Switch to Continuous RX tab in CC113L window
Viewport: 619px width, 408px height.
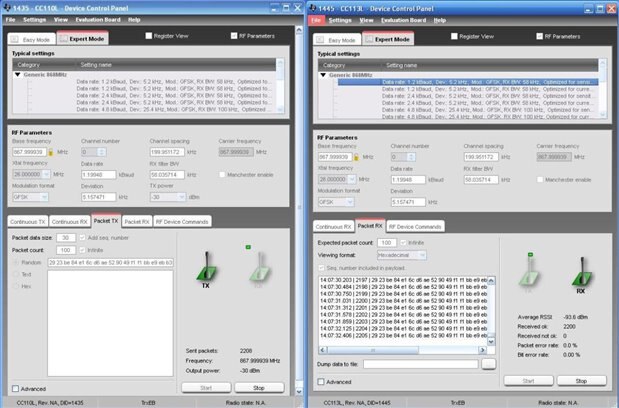pyautogui.click(x=334, y=227)
